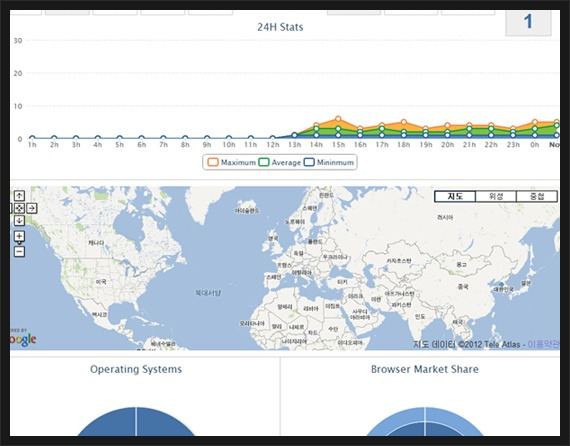The height and width of the screenshot is (446, 570).
Task: Click the Operating Systems chart title
Action: click(x=136, y=369)
